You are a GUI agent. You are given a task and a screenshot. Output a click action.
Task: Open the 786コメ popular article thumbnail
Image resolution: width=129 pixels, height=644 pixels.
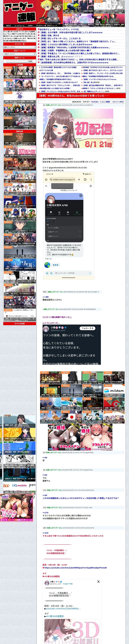pos(20,85)
